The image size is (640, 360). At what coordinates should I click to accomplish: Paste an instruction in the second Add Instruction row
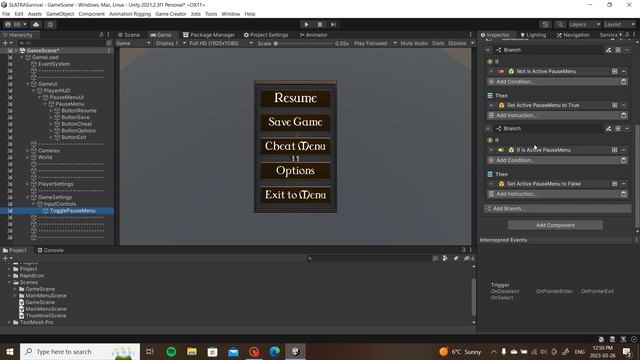coord(623,194)
